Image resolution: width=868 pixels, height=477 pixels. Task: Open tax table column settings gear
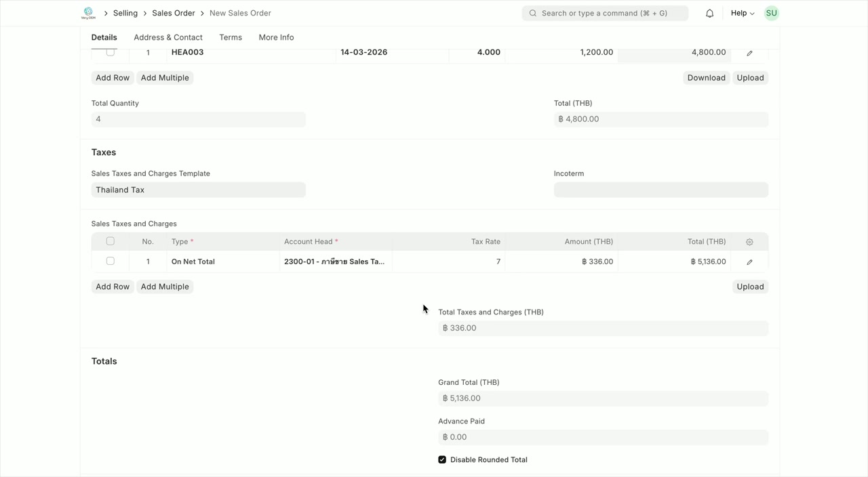click(749, 242)
